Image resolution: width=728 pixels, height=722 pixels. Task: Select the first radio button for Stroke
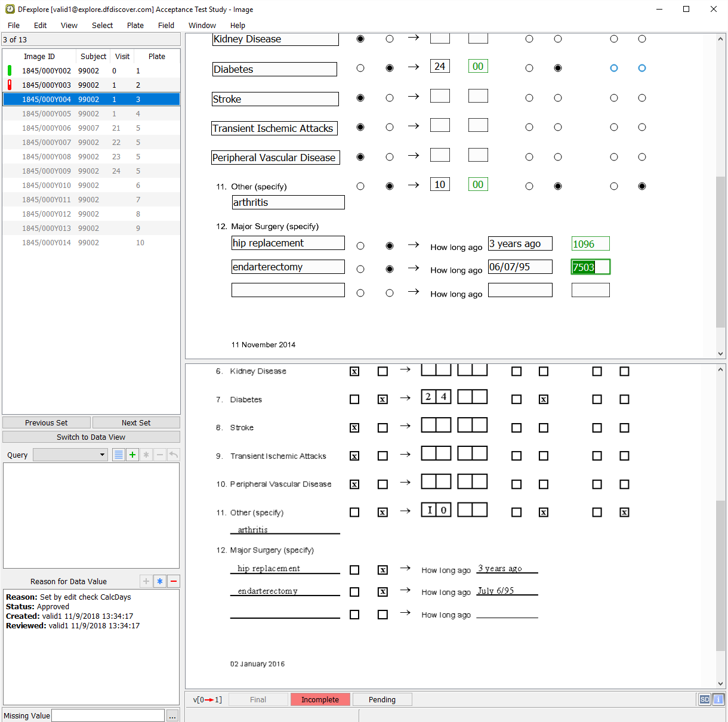360,98
